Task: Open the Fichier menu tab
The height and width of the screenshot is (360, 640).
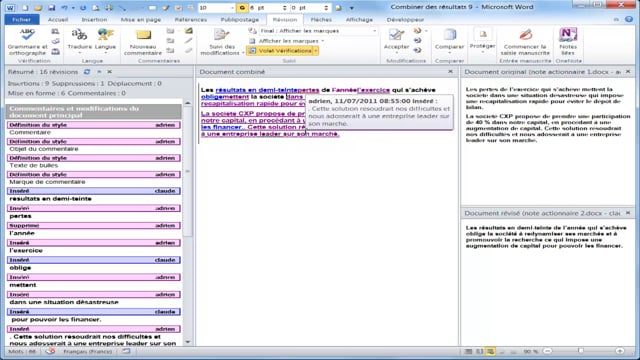Action: (x=22, y=20)
